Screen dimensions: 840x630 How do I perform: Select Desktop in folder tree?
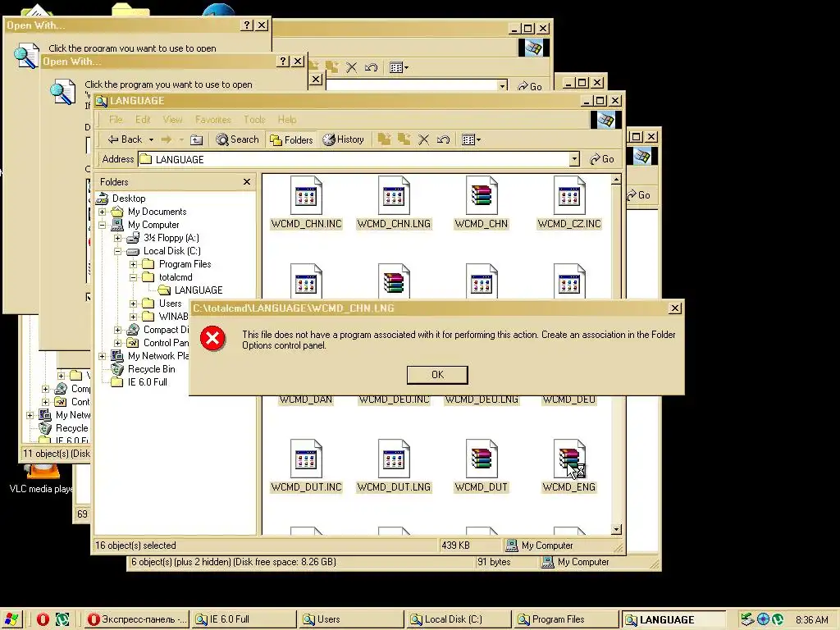[129, 199]
